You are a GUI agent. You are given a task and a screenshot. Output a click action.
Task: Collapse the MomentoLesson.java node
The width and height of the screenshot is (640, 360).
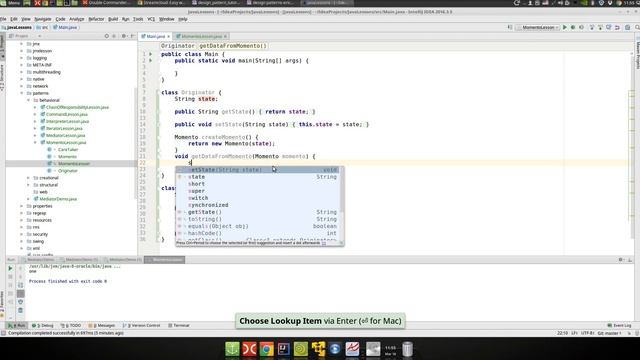click(36, 142)
